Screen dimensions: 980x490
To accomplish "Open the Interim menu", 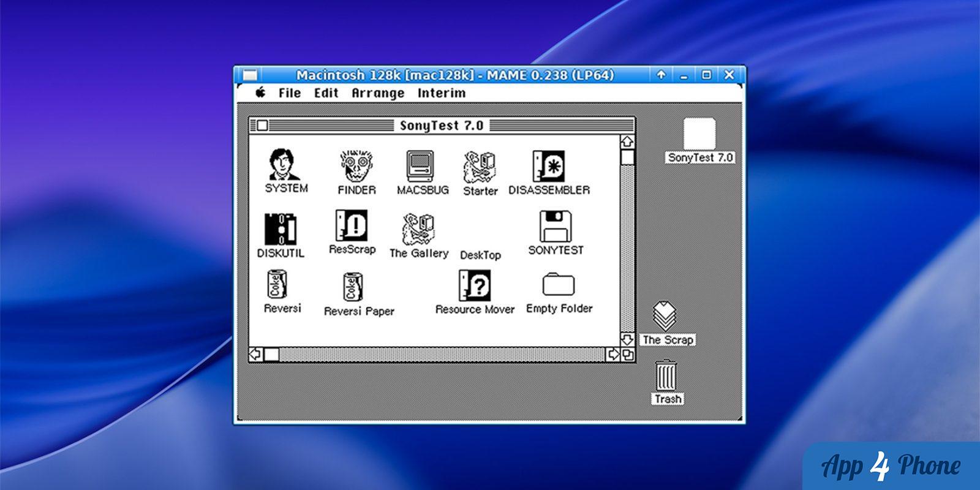I will (x=442, y=93).
